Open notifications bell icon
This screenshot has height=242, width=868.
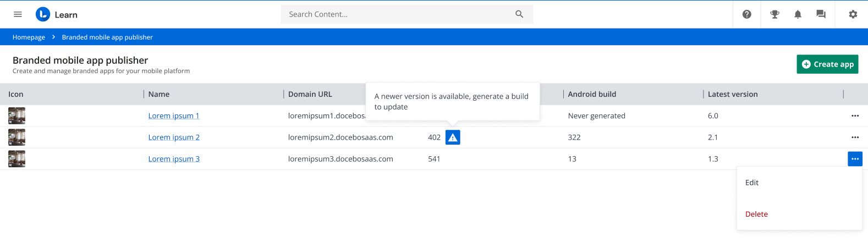point(798,14)
